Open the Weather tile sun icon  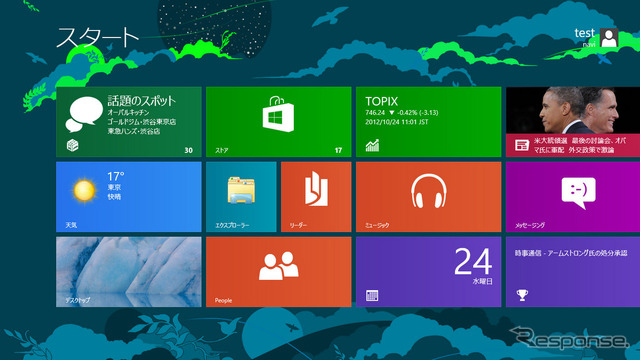(x=84, y=190)
